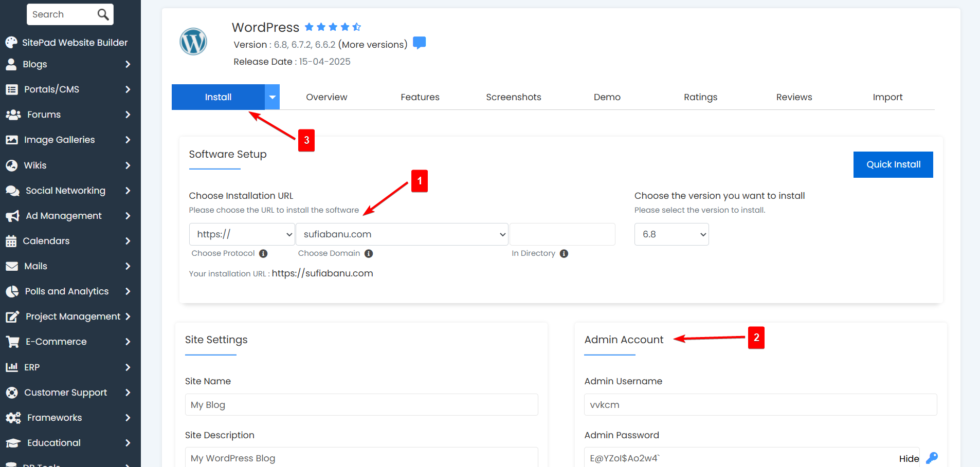
Task: Open the Install tab dropdown arrow
Action: click(273, 97)
